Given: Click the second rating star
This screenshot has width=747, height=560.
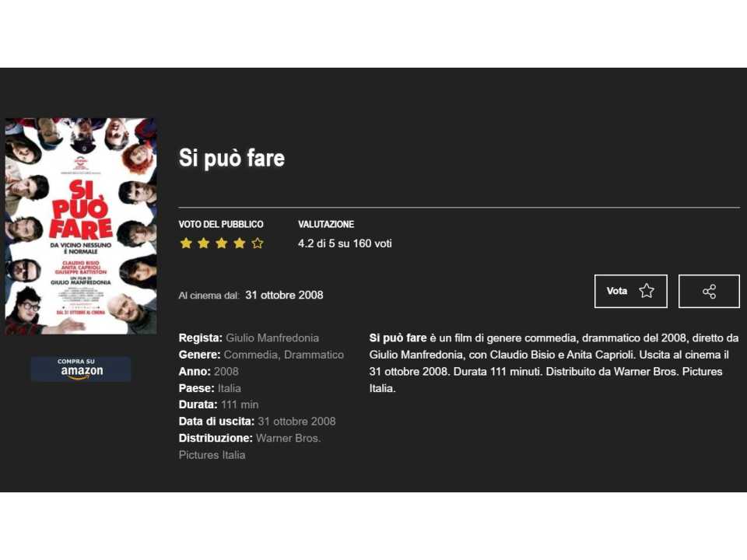Looking at the screenshot, I should [203, 243].
